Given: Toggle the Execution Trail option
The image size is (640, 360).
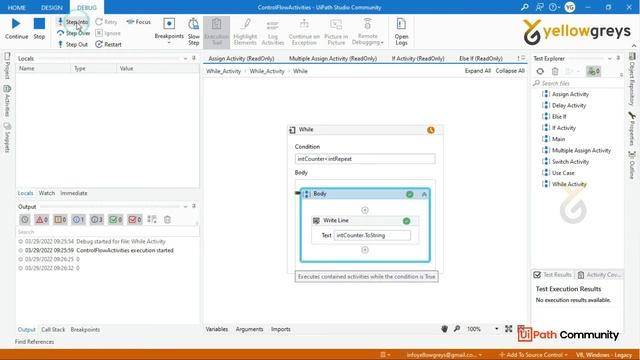Looking at the screenshot, I should point(216,31).
